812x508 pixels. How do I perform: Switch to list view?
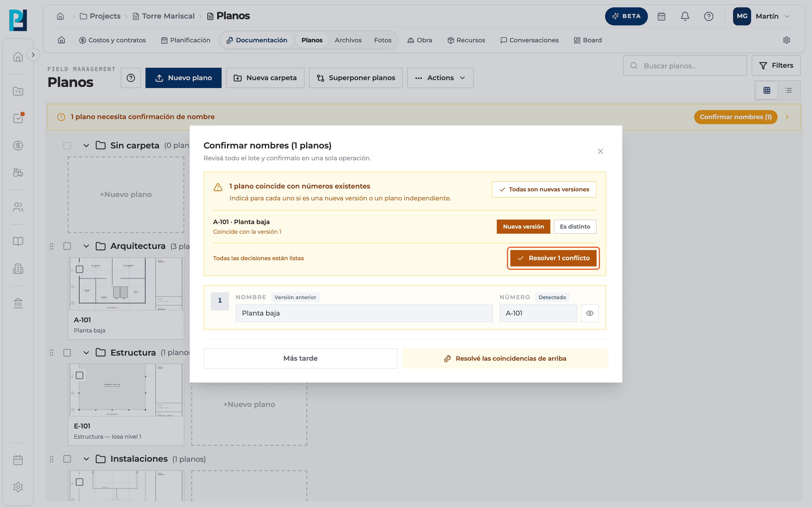coord(788,90)
